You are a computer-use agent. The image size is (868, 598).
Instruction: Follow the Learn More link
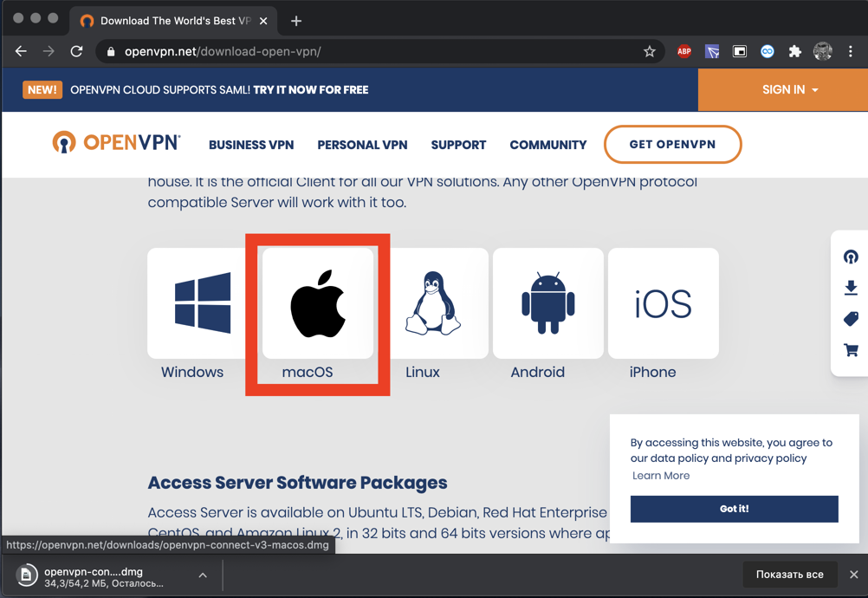tap(661, 476)
